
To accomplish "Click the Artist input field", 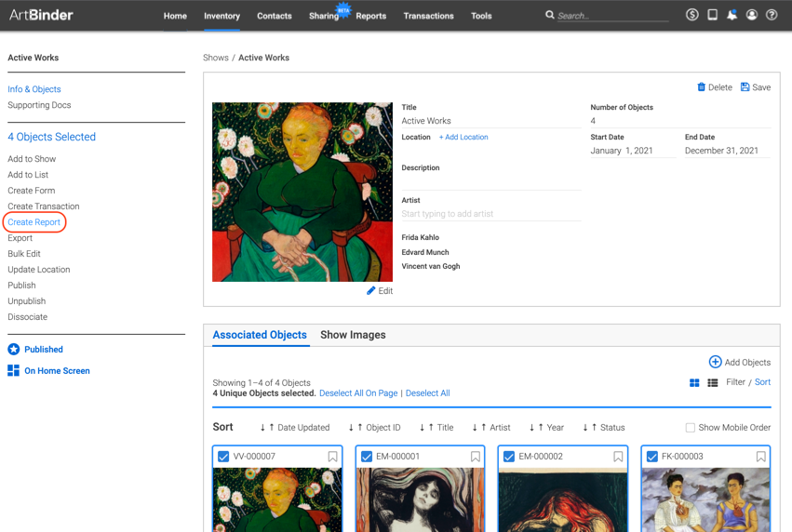I will pyautogui.click(x=491, y=214).
